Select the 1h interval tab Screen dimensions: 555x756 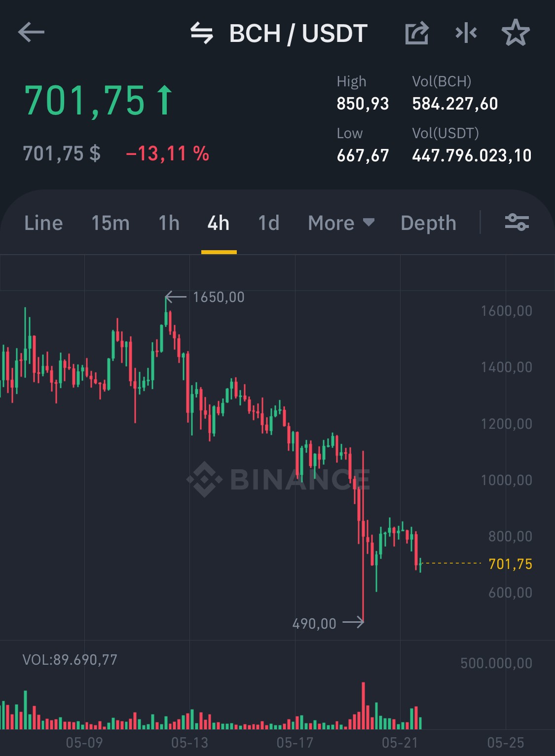coord(169,223)
